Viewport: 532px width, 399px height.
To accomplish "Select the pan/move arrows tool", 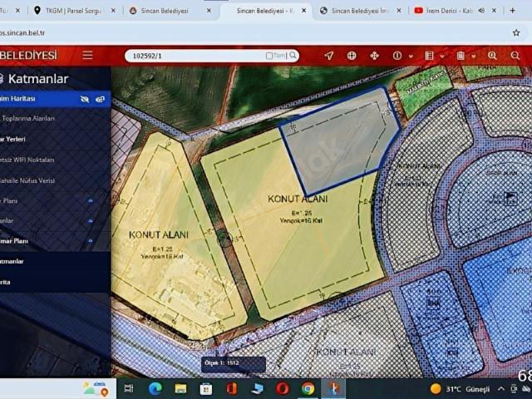I will [374, 56].
